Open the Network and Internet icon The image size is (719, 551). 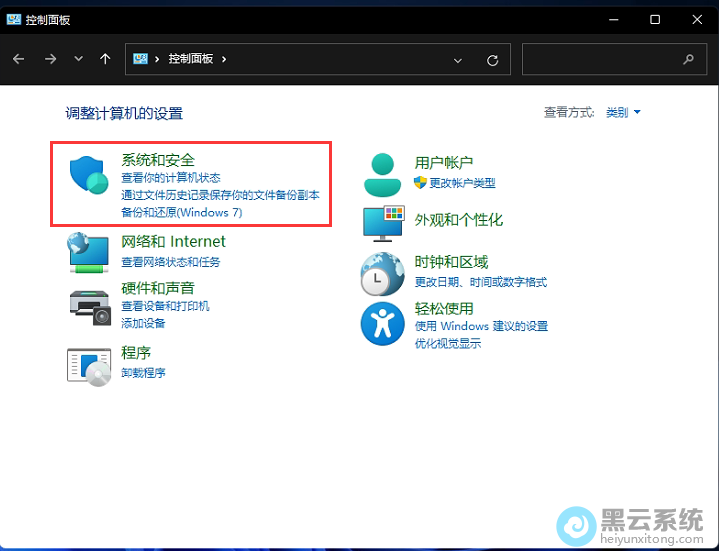point(88,251)
